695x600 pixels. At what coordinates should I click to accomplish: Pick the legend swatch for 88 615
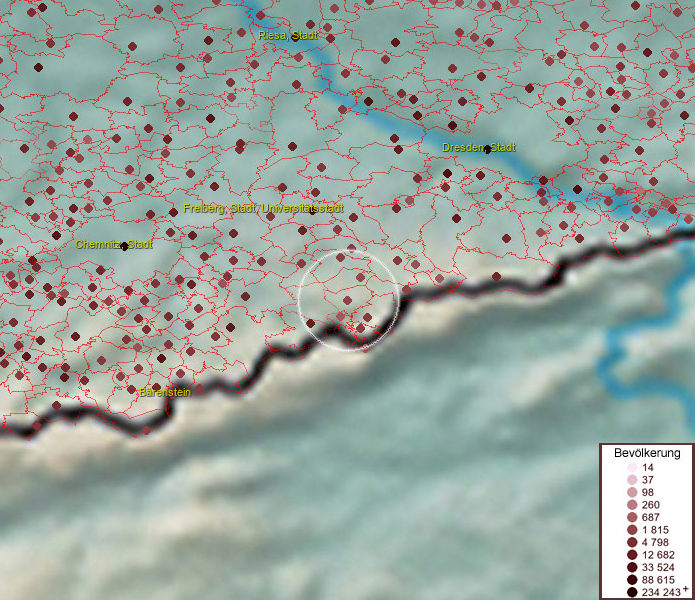pyautogui.click(x=631, y=580)
